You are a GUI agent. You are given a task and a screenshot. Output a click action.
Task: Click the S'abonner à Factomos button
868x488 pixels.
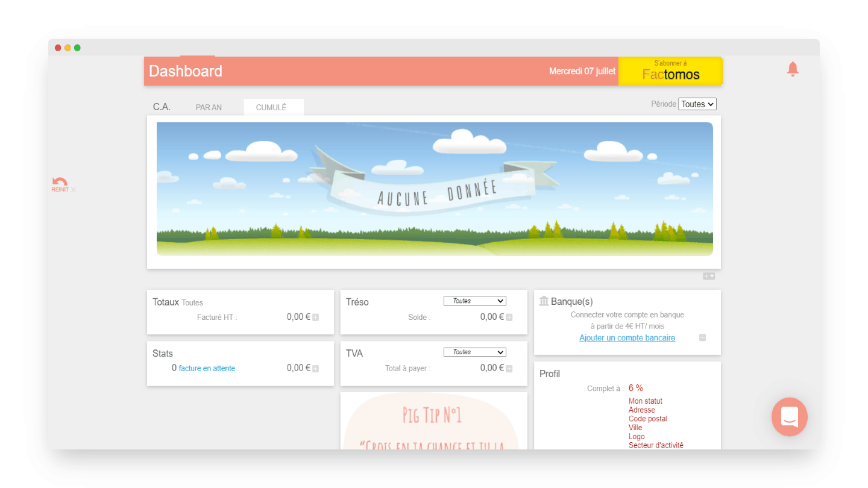[670, 71]
